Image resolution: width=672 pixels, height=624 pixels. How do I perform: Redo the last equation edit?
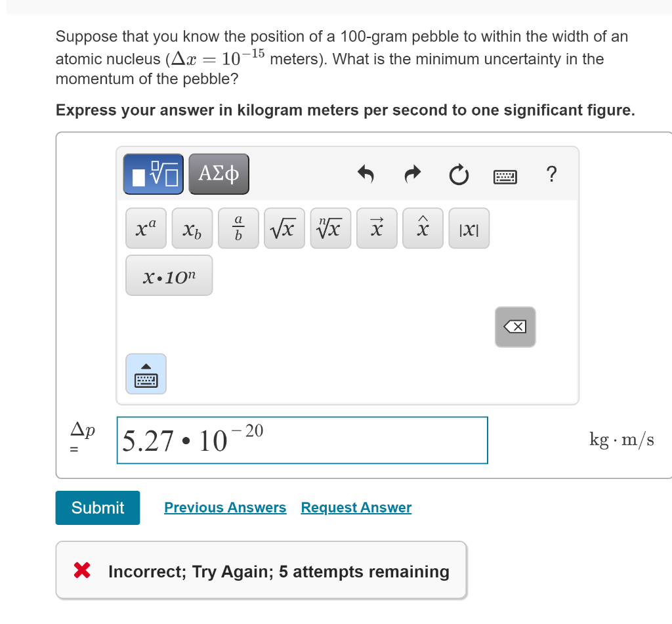pyautogui.click(x=412, y=175)
